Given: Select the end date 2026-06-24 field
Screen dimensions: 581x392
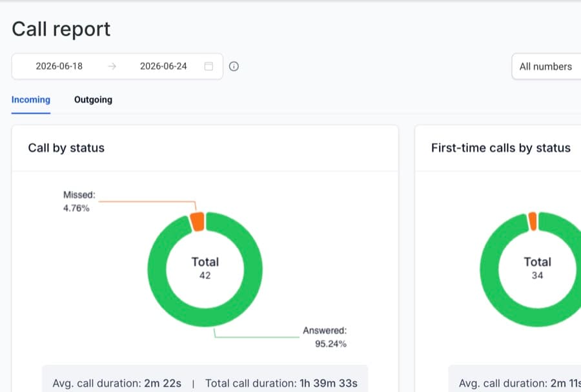Looking at the screenshot, I should coord(163,67).
